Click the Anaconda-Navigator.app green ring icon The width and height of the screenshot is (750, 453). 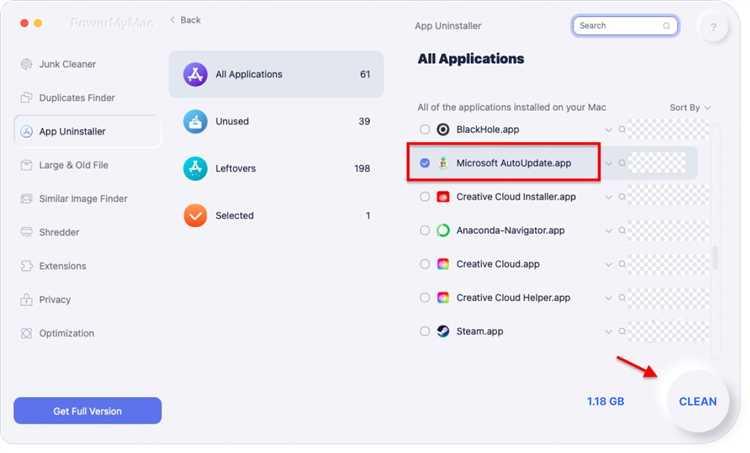[x=443, y=231]
